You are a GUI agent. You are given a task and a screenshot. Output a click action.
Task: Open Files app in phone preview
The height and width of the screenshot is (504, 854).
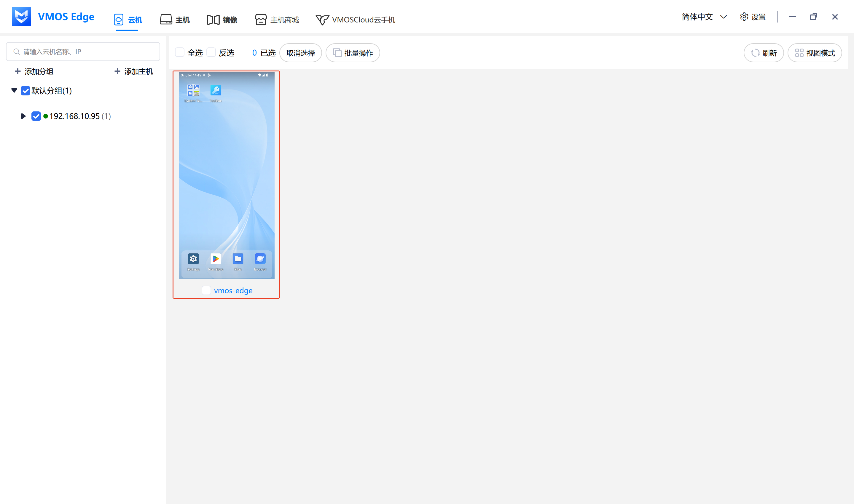coord(238,259)
